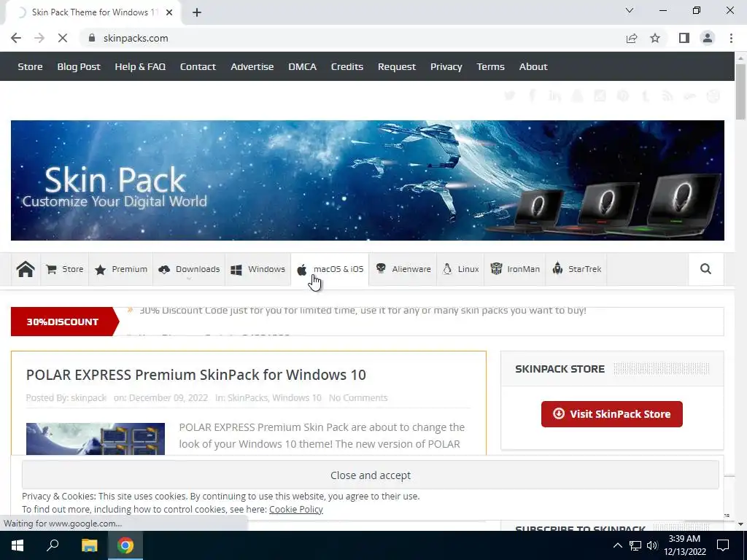Close the Skin Pack Theme tab
747x560 pixels.
coord(169,12)
